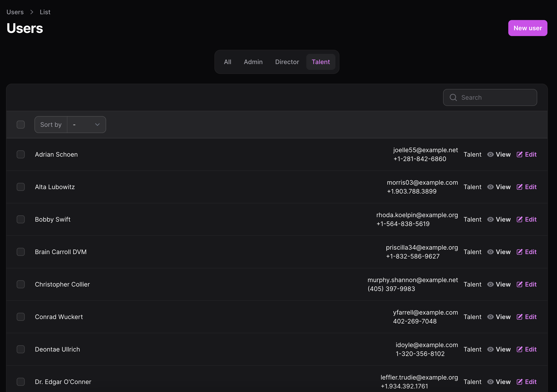Image resolution: width=557 pixels, height=392 pixels.
Task: Switch to the Director filter tab
Action: 287,62
